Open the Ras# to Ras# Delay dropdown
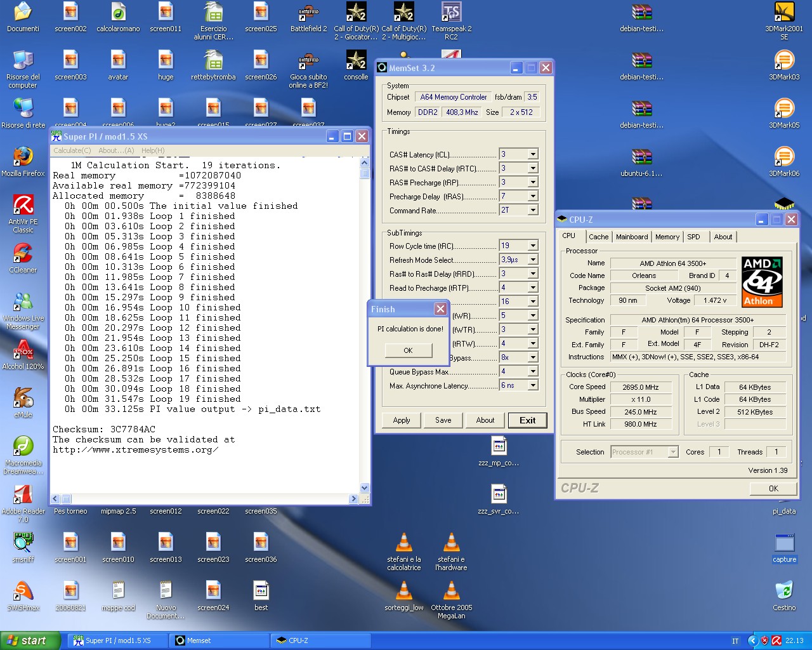The image size is (812, 650). coord(533,274)
